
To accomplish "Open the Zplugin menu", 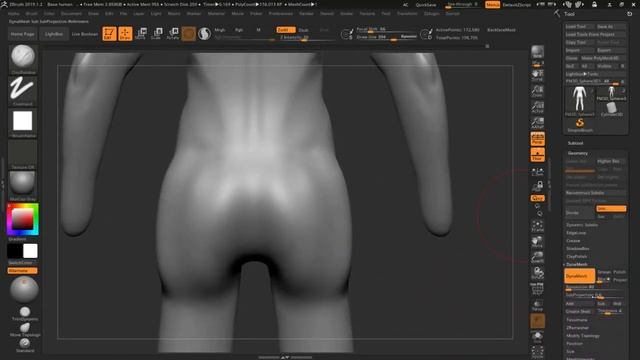I will tap(431, 13).
